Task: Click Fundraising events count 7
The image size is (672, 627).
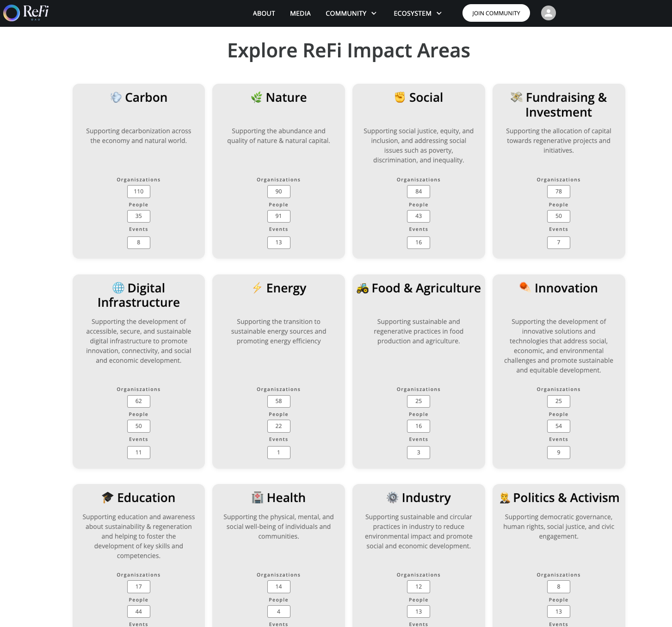Action: 559,242
